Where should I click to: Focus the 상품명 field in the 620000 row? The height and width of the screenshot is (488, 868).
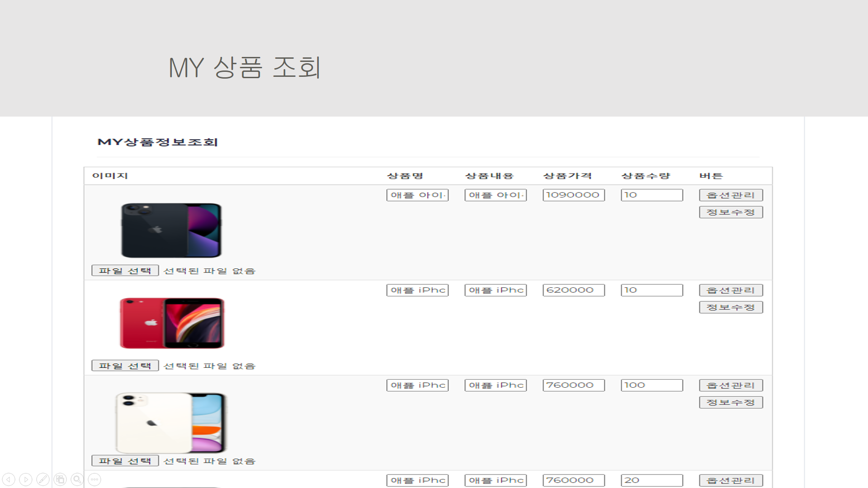pos(417,290)
